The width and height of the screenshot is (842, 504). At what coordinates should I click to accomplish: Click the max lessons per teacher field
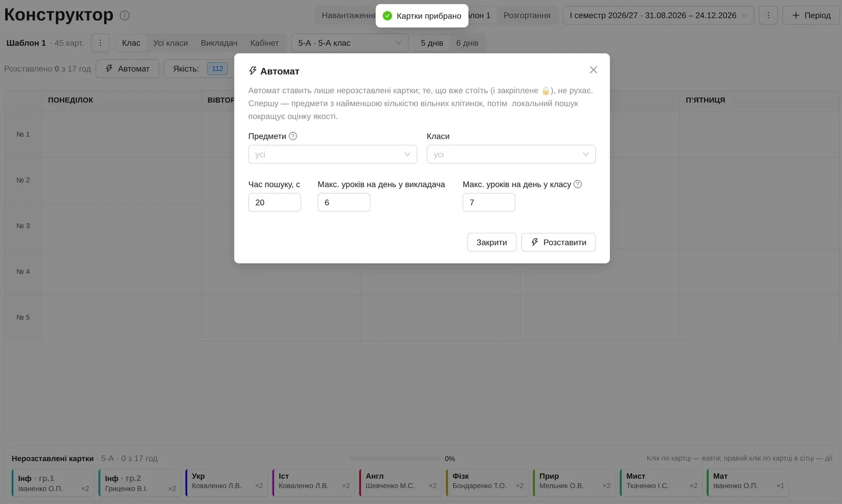pyautogui.click(x=344, y=202)
